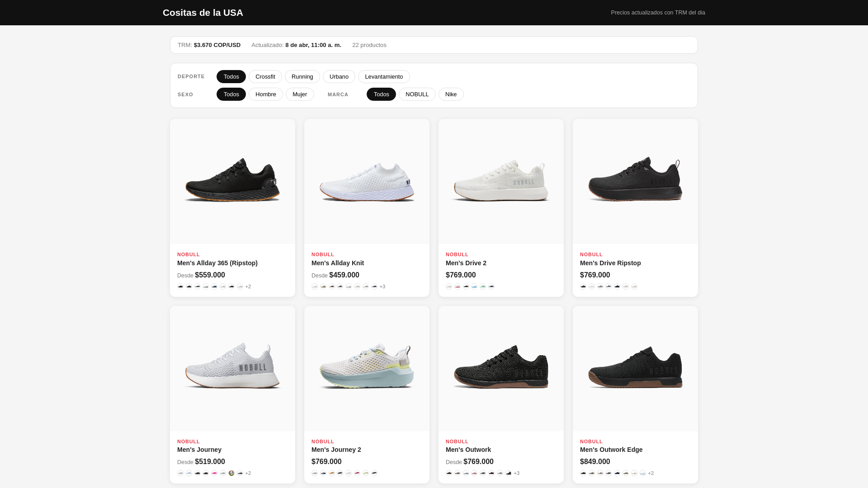Choose first white variant under Men's Allday Knit
This screenshot has height=488, width=868.
coord(315,286)
